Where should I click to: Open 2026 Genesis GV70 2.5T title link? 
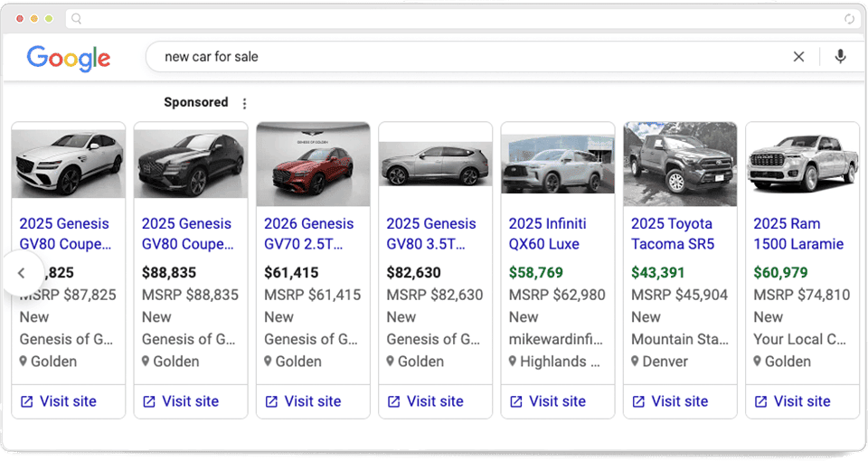pyautogui.click(x=309, y=233)
